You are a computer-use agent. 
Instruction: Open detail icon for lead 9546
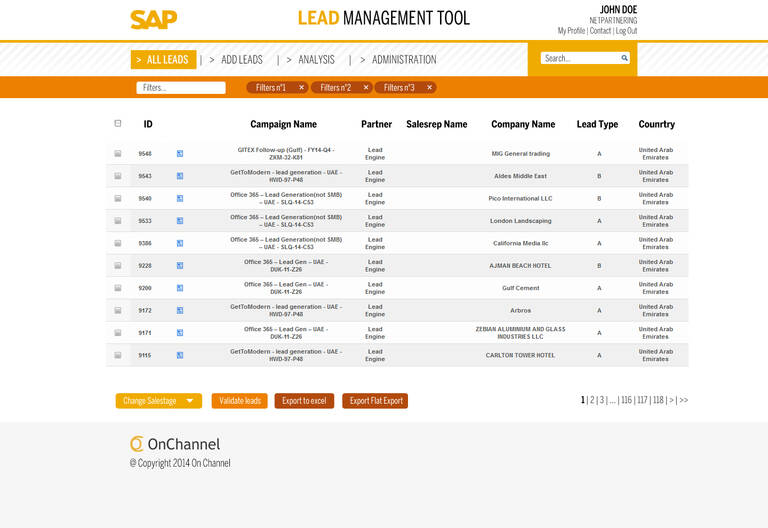(x=180, y=154)
